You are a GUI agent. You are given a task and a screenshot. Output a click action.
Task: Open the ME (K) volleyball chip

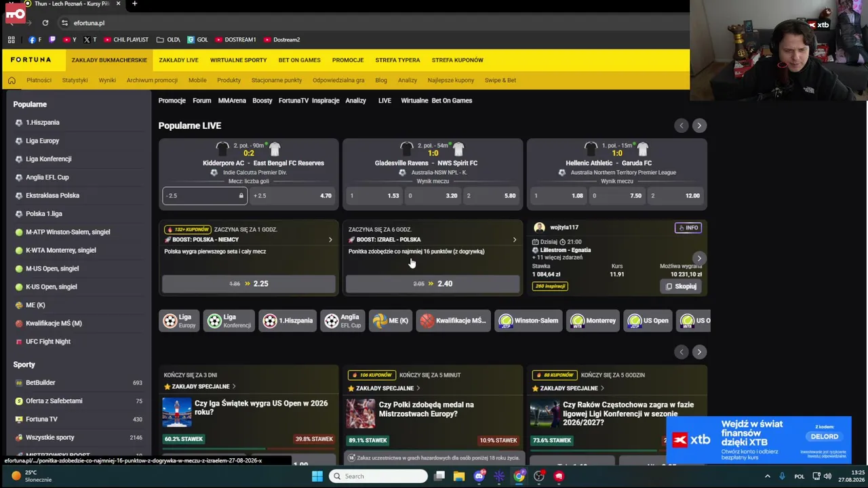(x=391, y=321)
